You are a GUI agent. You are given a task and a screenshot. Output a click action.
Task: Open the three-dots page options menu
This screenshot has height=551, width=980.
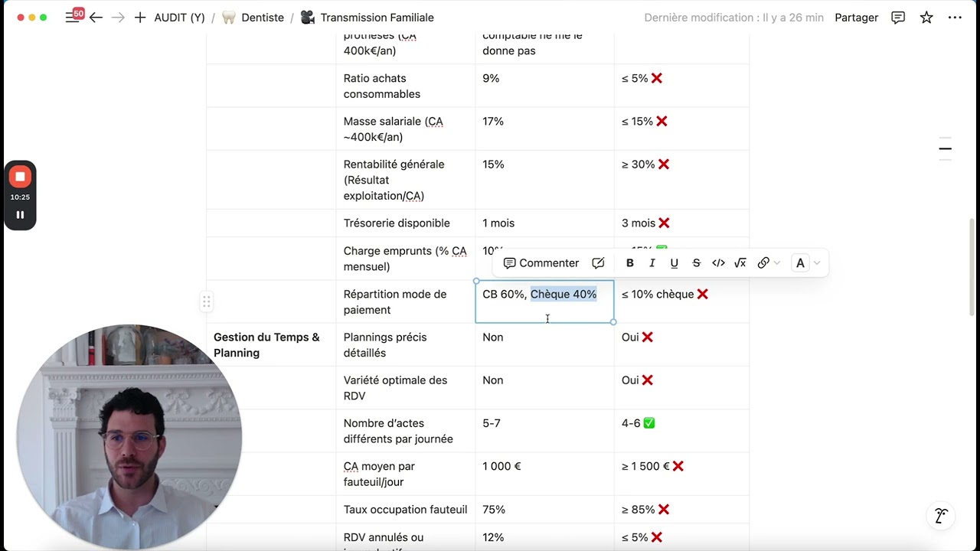pos(955,18)
